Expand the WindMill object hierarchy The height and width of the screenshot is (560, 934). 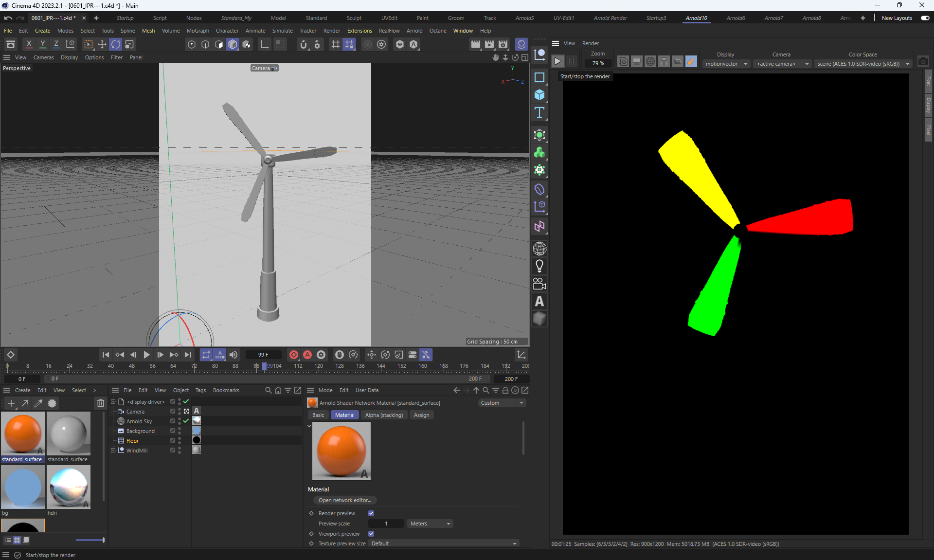click(113, 451)
